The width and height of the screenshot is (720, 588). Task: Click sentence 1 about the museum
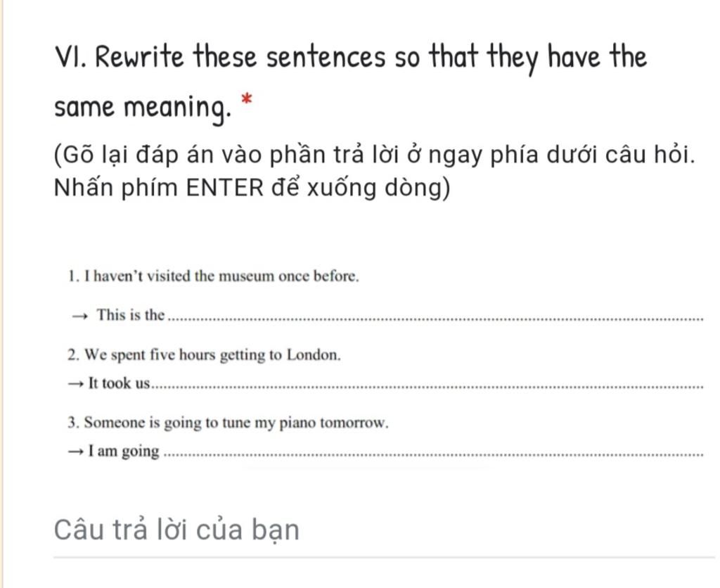pyautogui.click(x=214, y=276)
